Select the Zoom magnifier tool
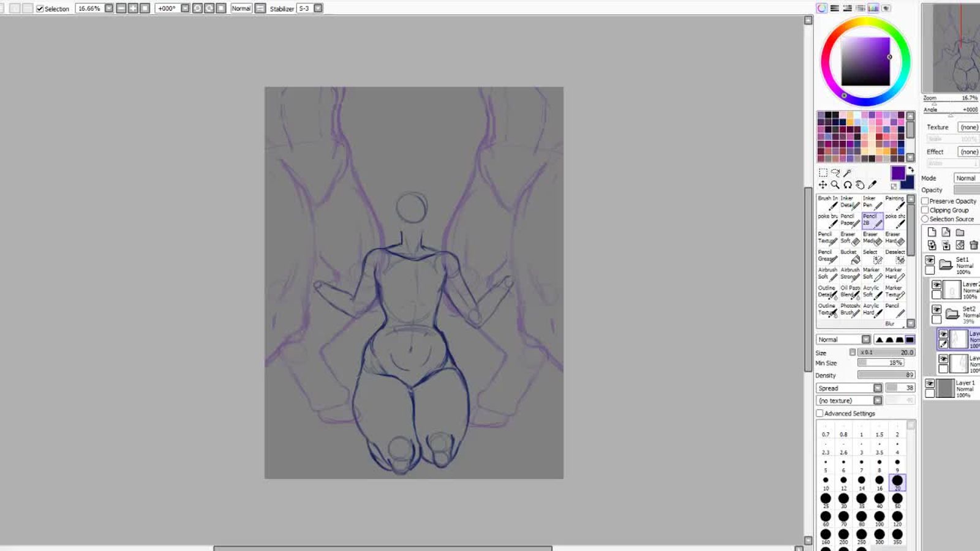 pyautogui.click(x=835, y=185)
